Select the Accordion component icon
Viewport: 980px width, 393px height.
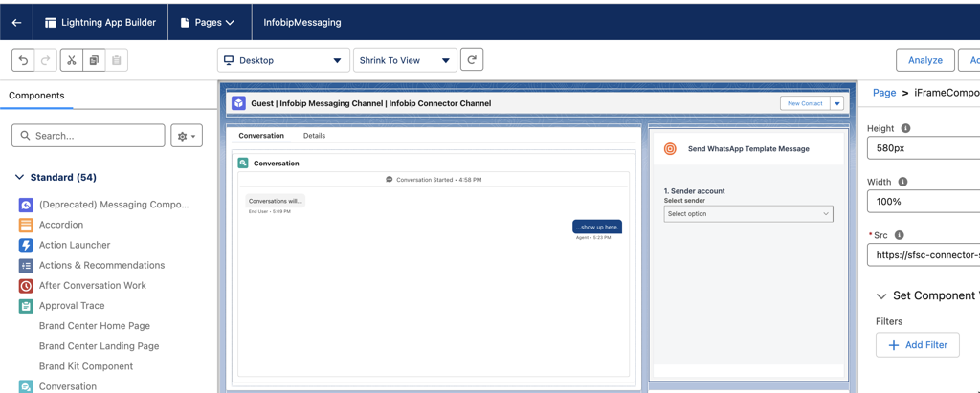[x=26, y=225]
